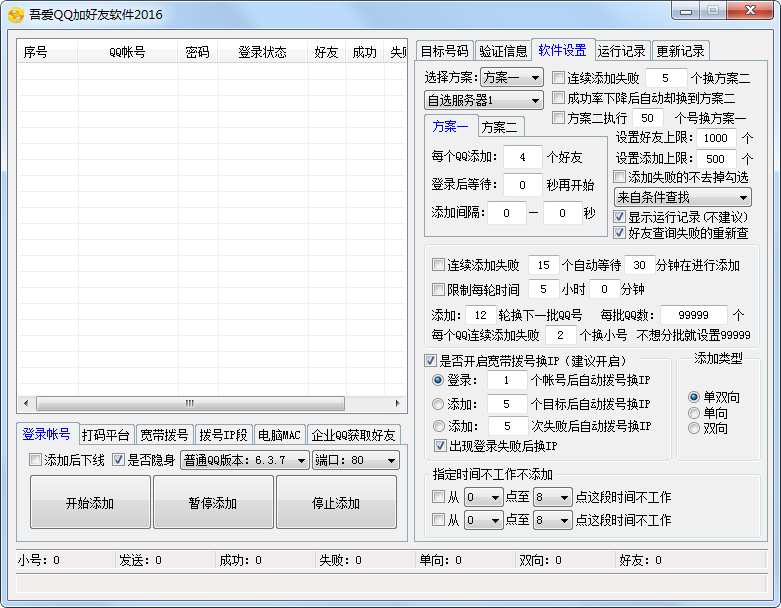Enable the 添加后下线 checkbox
Viewport: 781px width, 608px height.
click(x=36, y=460)
